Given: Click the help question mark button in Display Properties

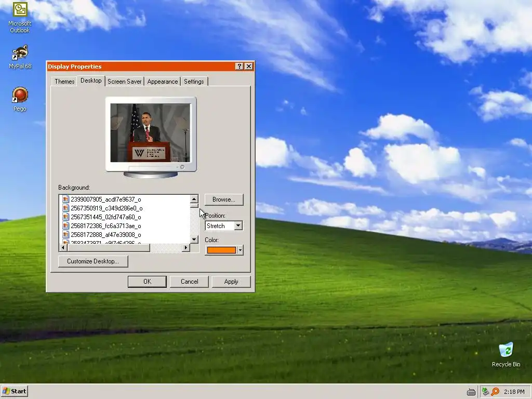Looking at the screenshot, I should (x=239, y=66).
